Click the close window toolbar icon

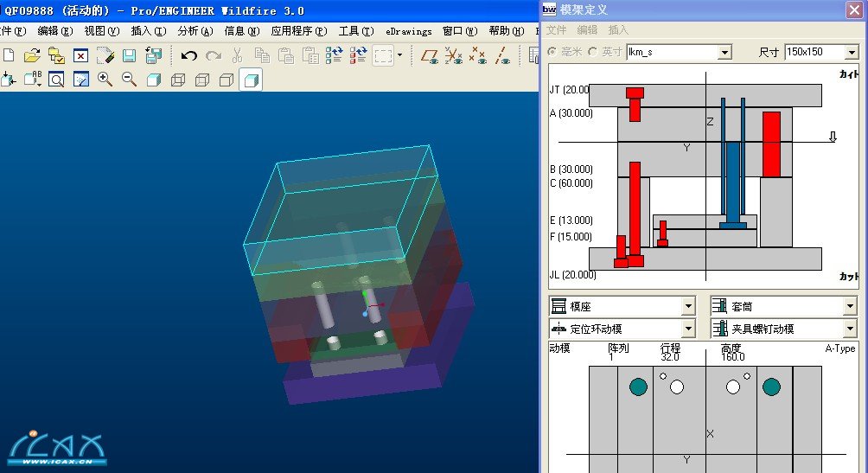[80, 55]
